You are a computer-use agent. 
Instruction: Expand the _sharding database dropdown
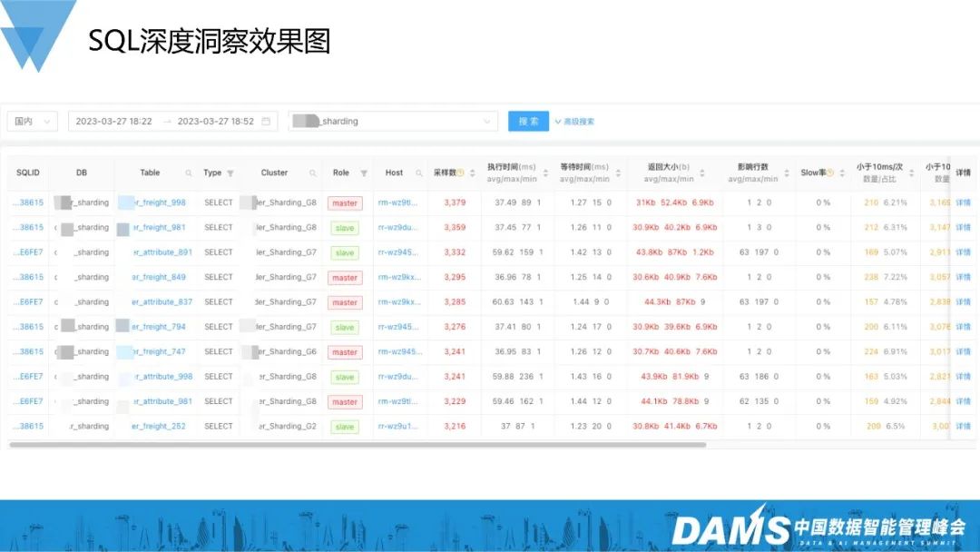click(x=393, y=122)
